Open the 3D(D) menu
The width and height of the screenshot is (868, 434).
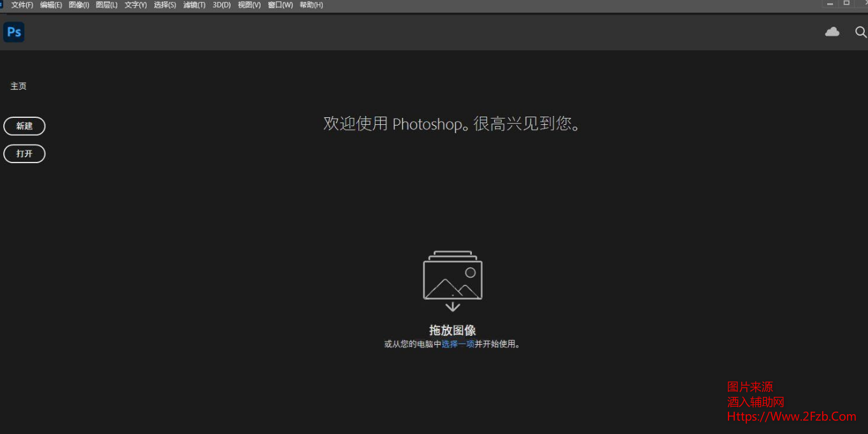pyautogui.click(x=222, y=5)
